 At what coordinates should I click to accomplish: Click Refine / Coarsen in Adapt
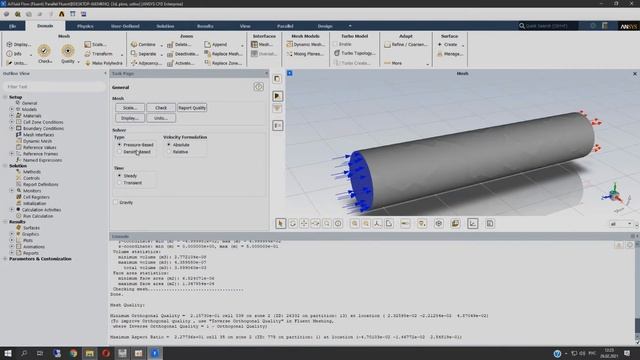(x=406, y=44)
